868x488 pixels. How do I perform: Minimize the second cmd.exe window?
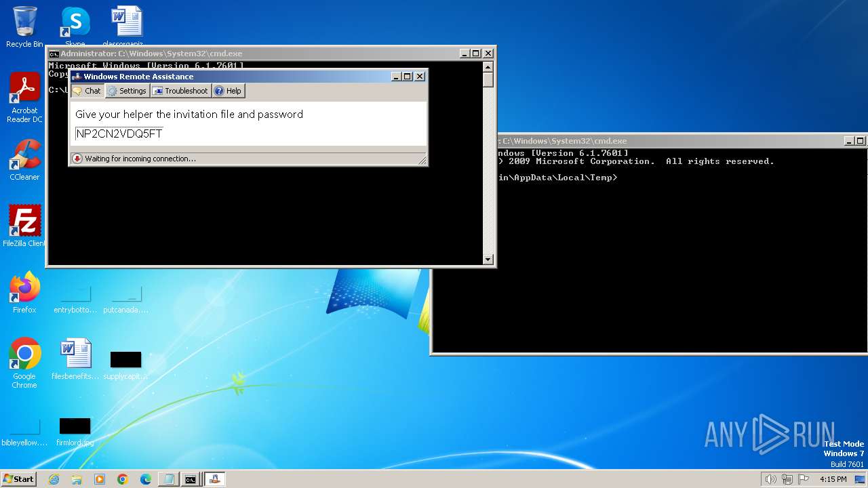[x=850, y=141]
